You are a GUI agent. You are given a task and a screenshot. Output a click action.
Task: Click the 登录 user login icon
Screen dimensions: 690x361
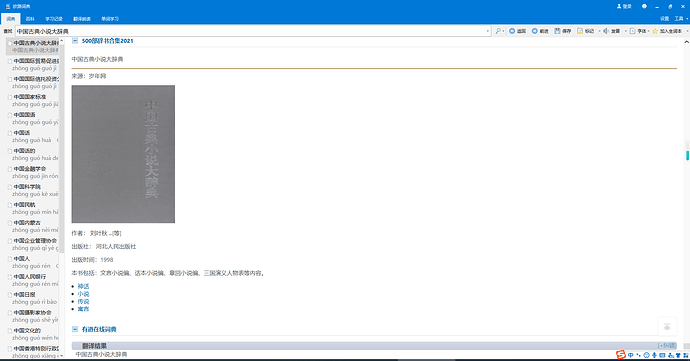[619, 6]
